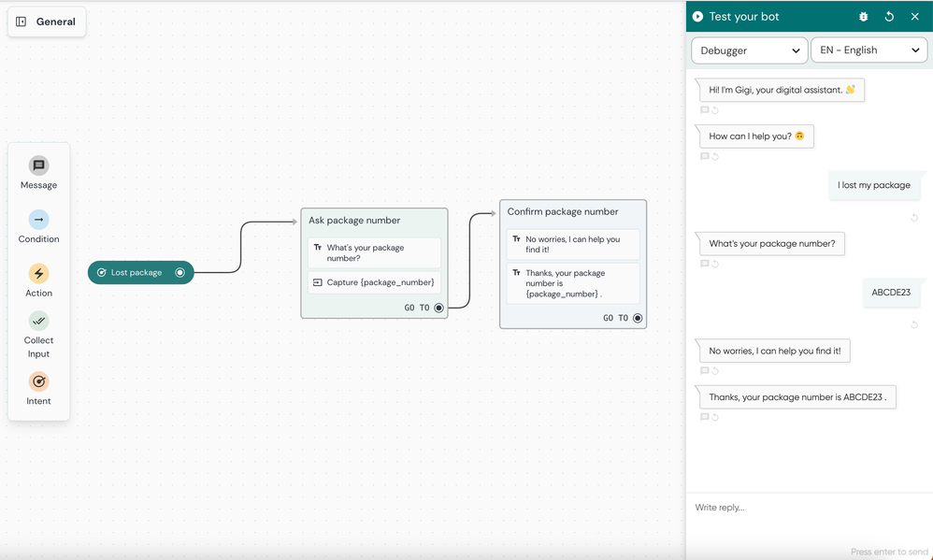This screenshot has height=560, width=933.
Task: Select the Collect Input icon
Action: (38, 321)
